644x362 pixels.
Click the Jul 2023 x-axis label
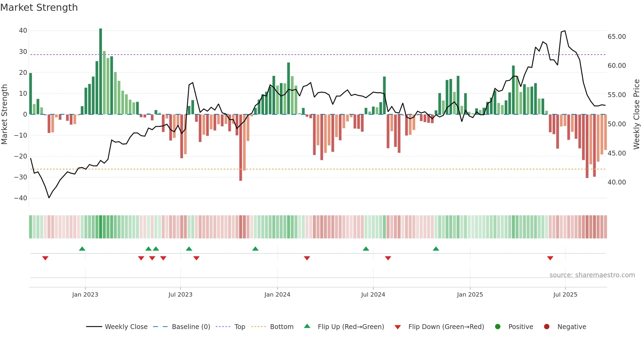[x=180, y=294]
